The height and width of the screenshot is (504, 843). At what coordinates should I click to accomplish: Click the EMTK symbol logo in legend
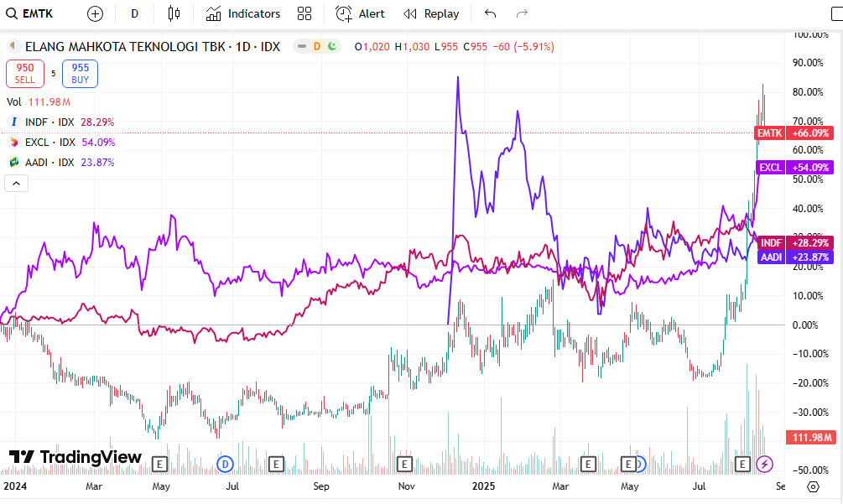point(13,47)
